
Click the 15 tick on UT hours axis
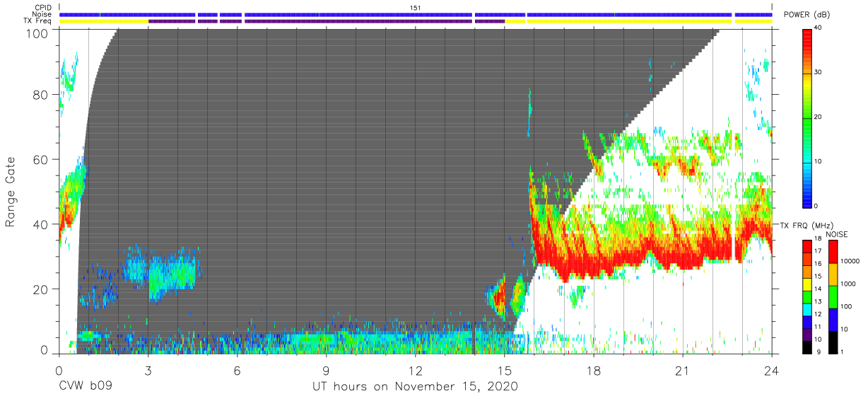click(x=504, y=370)
